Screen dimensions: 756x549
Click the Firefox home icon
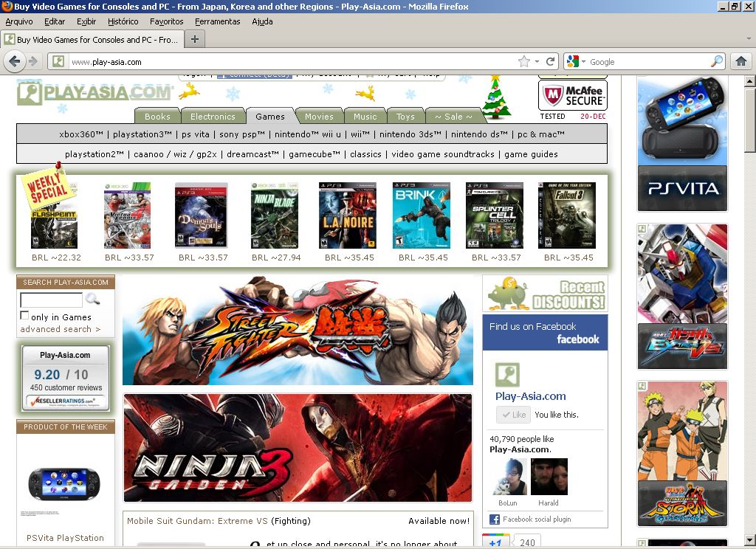point(741,61)
